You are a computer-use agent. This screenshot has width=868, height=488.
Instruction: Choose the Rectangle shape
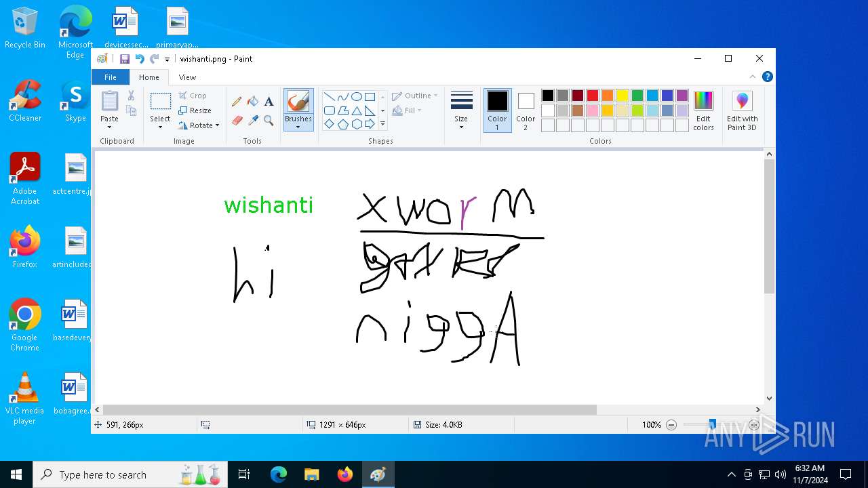pos(370,97)
